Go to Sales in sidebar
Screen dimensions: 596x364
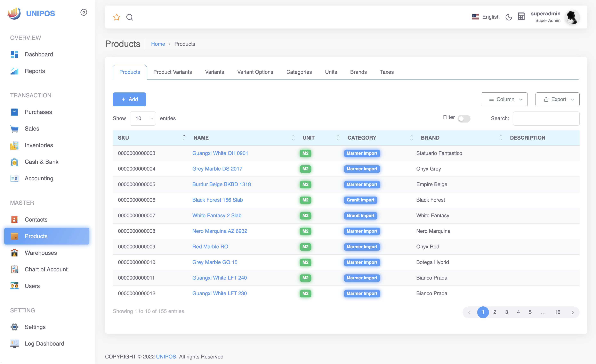[47, 129]
